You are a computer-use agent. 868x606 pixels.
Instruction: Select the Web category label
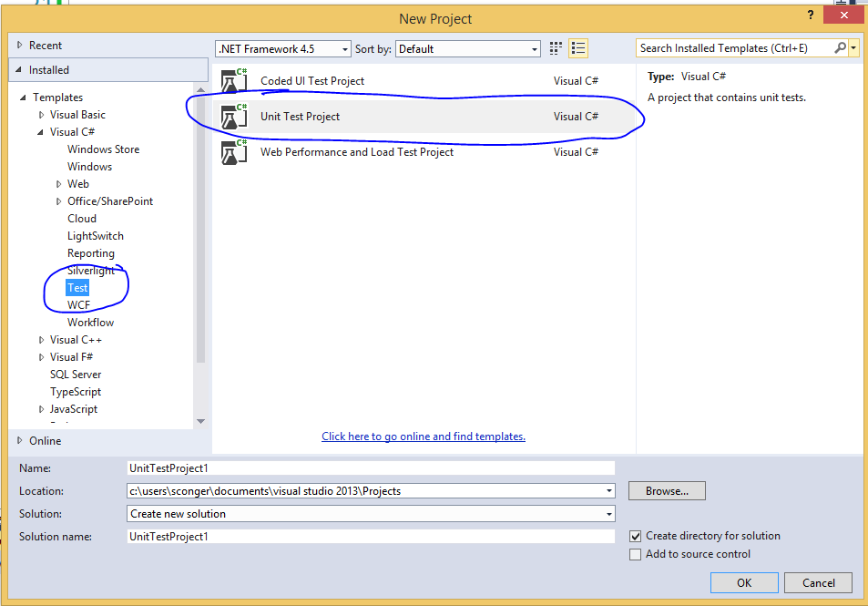pyautogui.click(x=78, y=184)
